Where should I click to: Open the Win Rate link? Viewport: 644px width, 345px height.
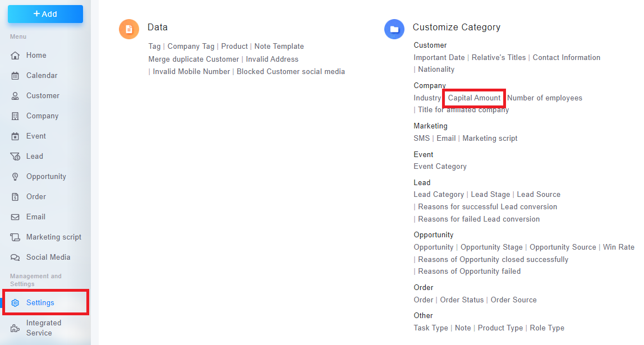pos(619,247)
